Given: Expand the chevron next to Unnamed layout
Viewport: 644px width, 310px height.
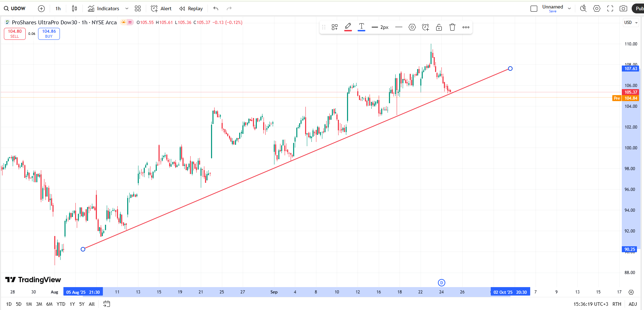Looking at the screenshot, I should pyautogui.click(x=569, y=8).
